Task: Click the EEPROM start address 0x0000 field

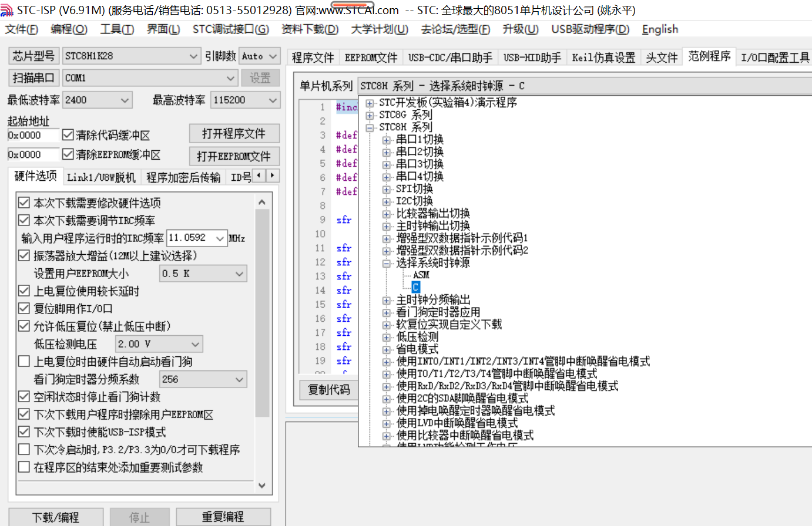Action: 33,154
